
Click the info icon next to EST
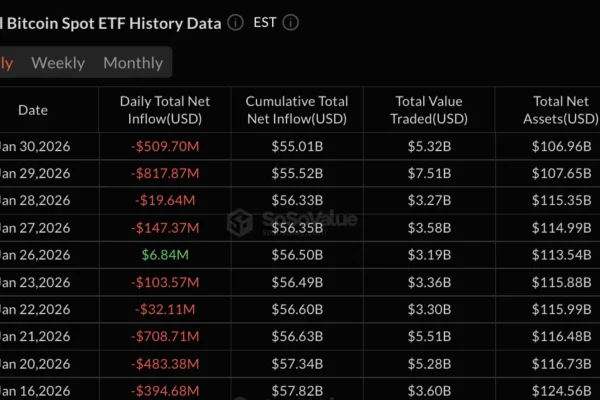coord(291,22)
